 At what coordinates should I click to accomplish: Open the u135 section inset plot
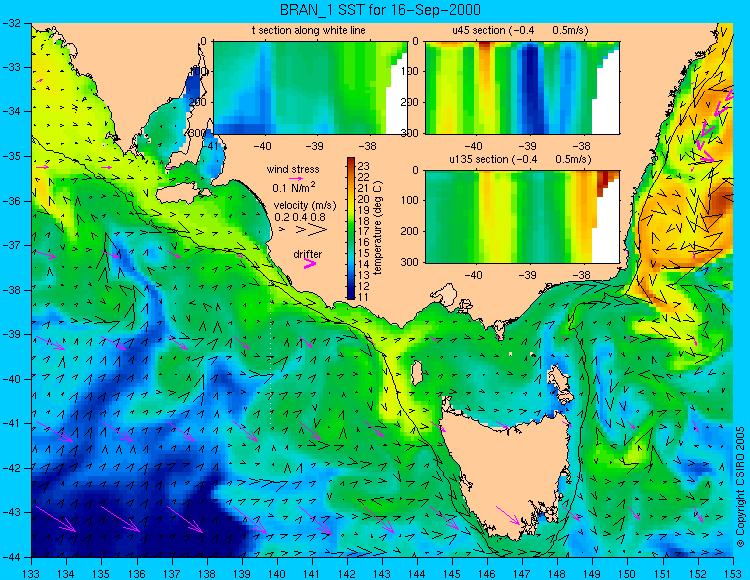coord(522,217)
